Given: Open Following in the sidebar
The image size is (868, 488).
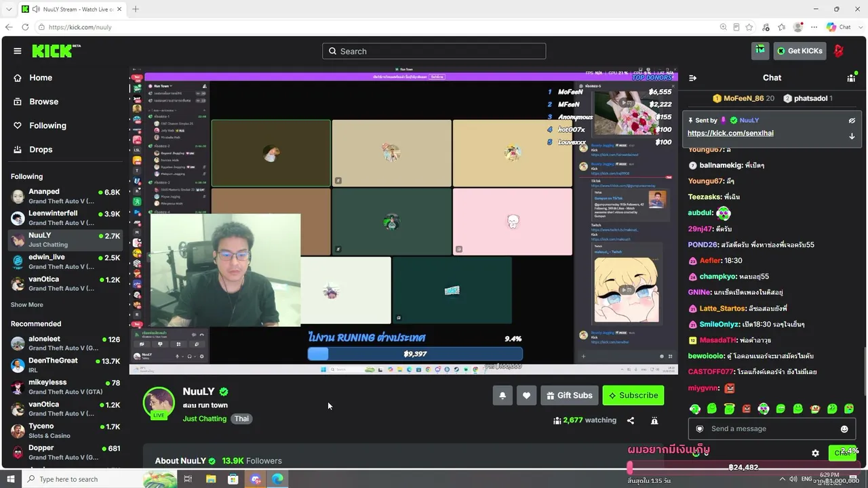Looking at the screenshot, I should pos(47,125).
